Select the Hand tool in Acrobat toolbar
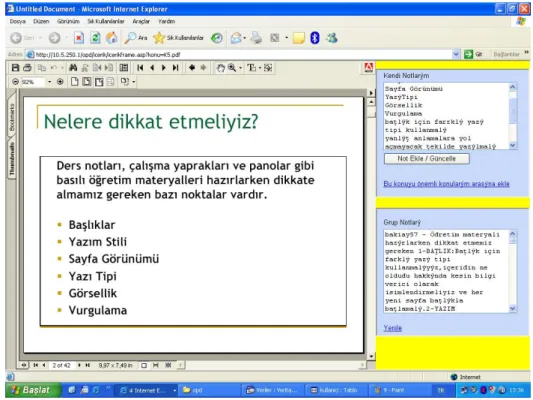This screenshot has height=400, width=533. click(221, 68)
